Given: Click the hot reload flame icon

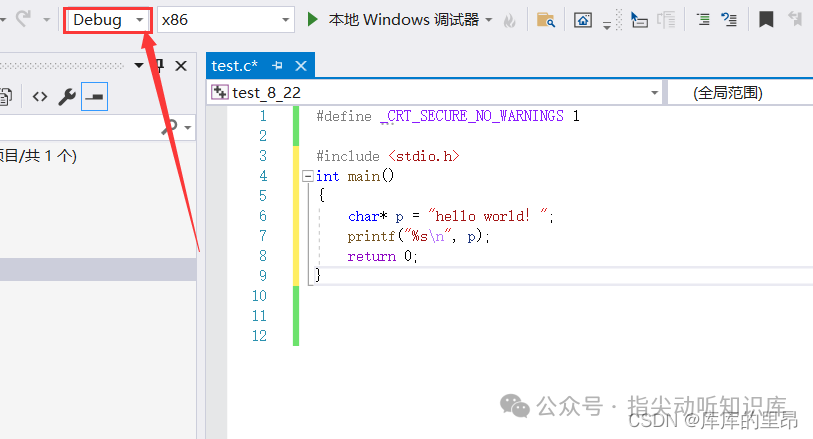Looking at the screenshot, I should (510, 20).
